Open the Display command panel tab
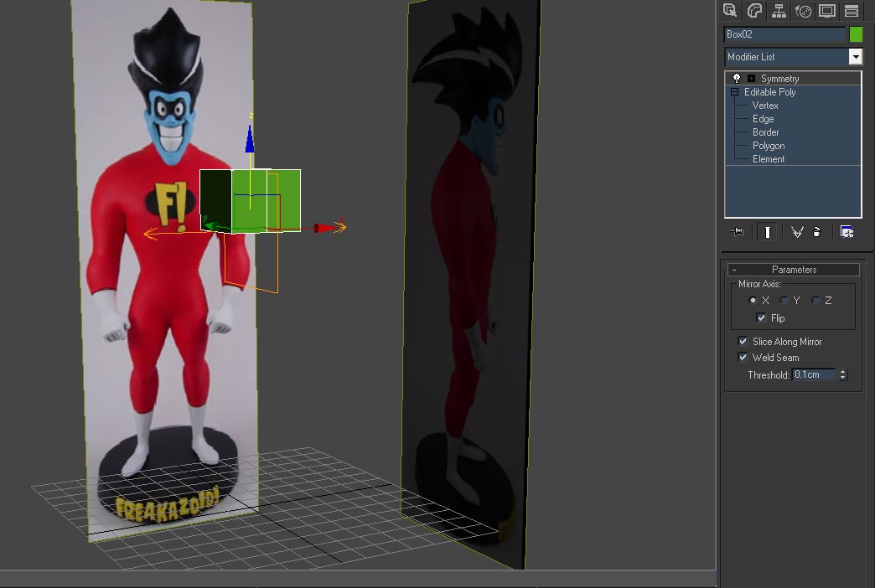 [x=827, y=11]
